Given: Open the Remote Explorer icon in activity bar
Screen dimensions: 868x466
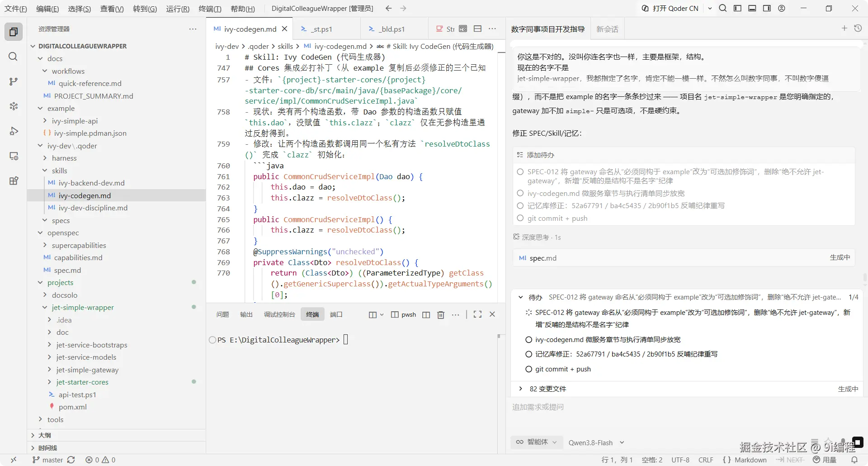Looking at the screenshot, I should tap(14, 156).
